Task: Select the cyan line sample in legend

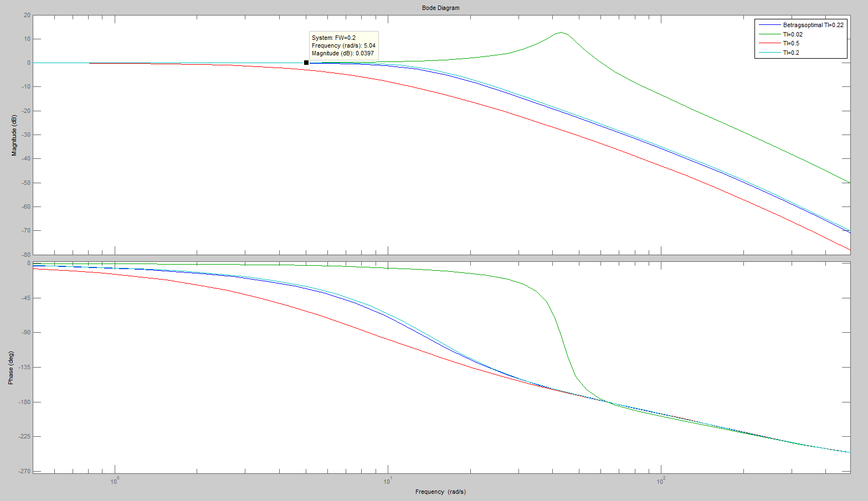Action: 769,53
